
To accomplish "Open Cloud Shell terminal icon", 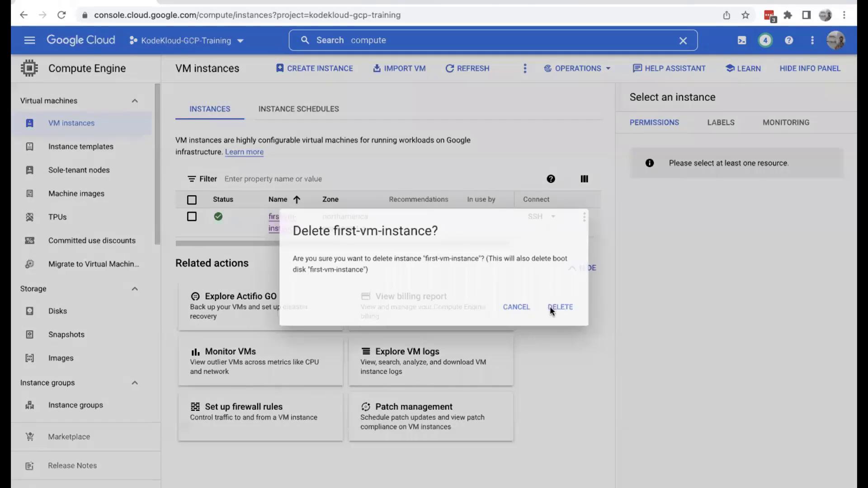I will pos(742,40).
